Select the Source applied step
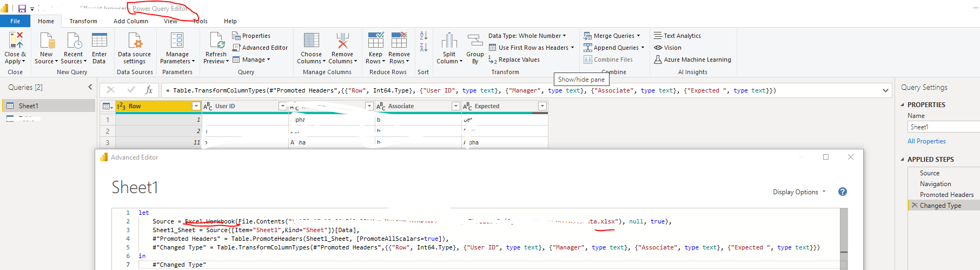Screen dimensions: 980x270 pos(929,173)
